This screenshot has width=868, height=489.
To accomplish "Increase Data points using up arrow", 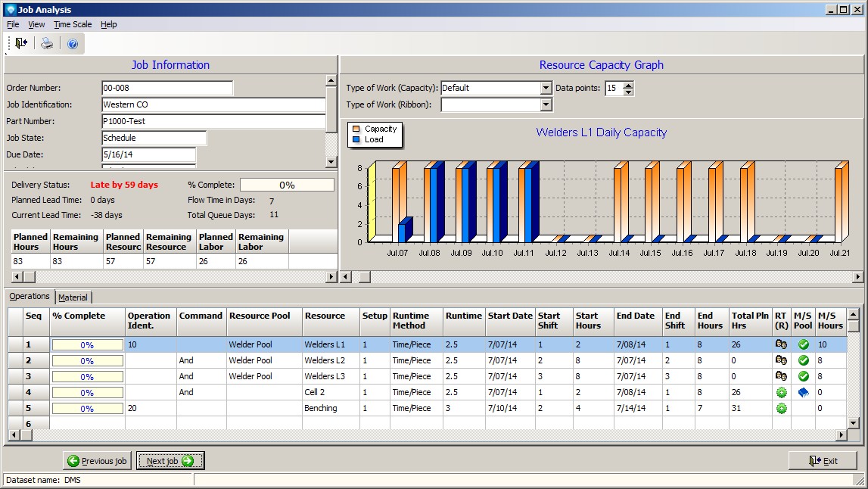I will pos(628,85).
